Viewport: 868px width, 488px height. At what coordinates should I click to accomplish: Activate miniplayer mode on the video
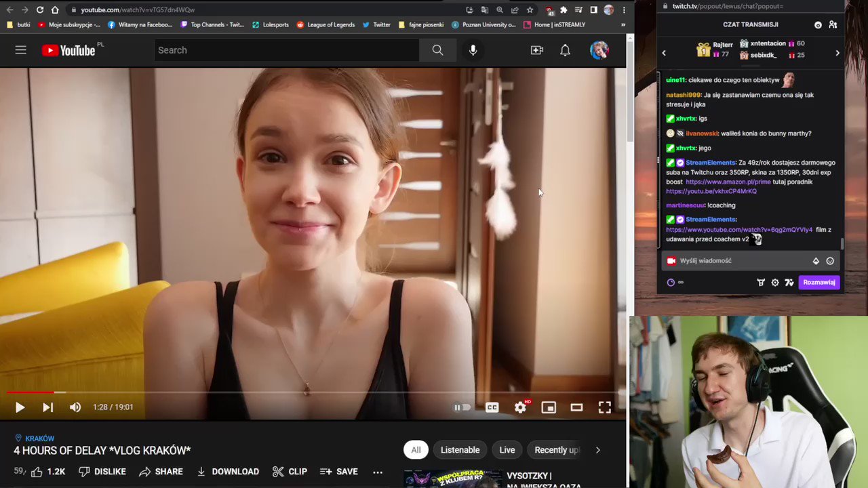pos(548,407)
